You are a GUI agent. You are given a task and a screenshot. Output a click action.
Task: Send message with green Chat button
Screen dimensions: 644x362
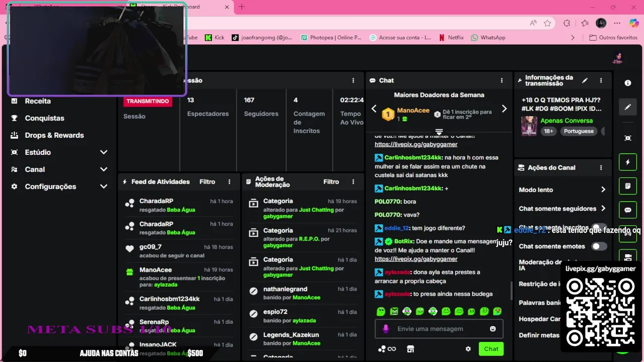pos(491,349)
